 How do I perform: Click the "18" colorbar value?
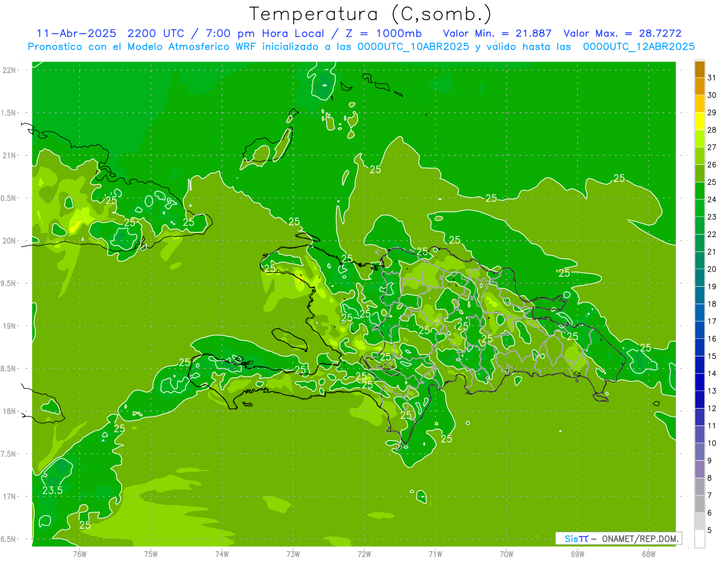coord(712,304)
